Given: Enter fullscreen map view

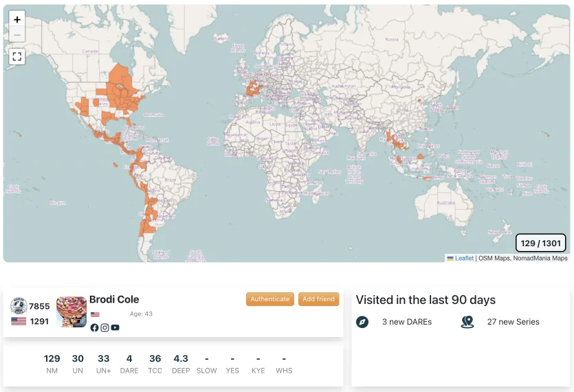Looking at the screenshot, I should click(x=17, y=57).
